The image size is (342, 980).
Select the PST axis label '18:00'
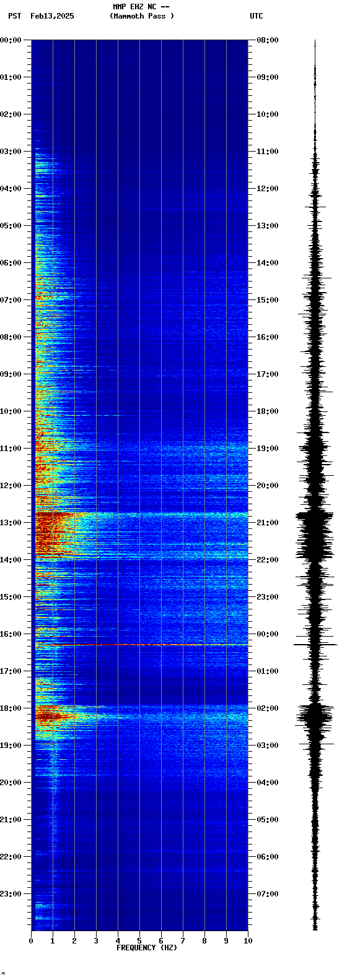pos(11,708)
